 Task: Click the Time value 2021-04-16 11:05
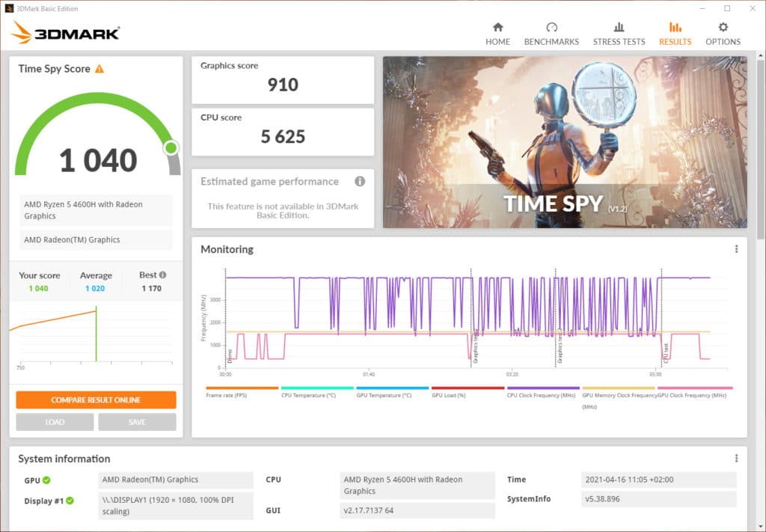coord(658,480)
